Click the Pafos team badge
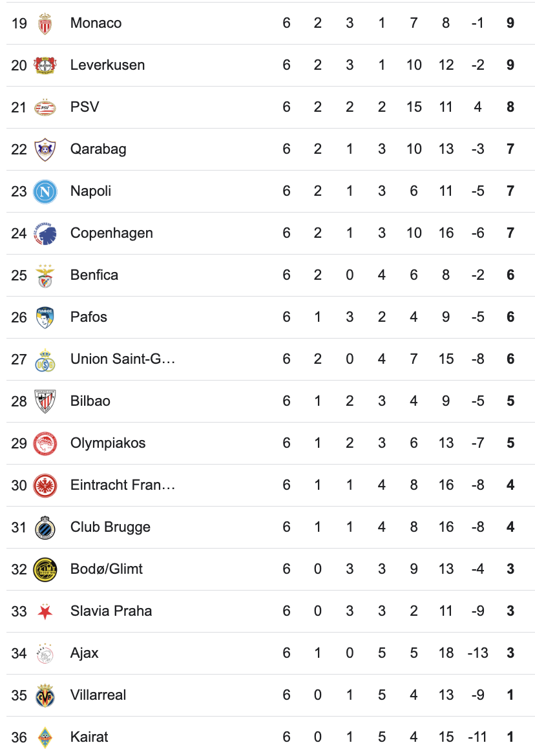The image size is (535, 756). (45, 317)
